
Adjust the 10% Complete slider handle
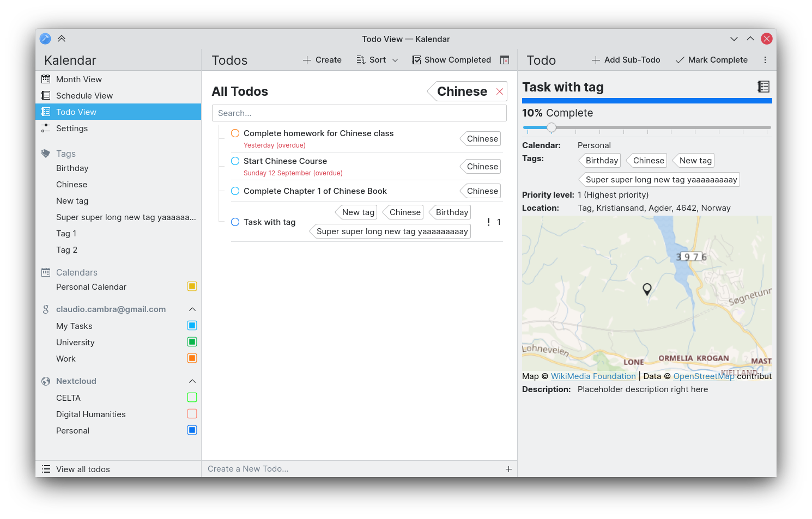pos(552,127)
